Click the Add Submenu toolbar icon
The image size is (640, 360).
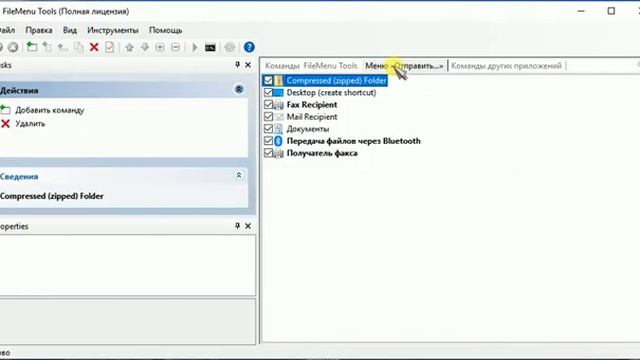pyautogui.click(x=47, y=47)
